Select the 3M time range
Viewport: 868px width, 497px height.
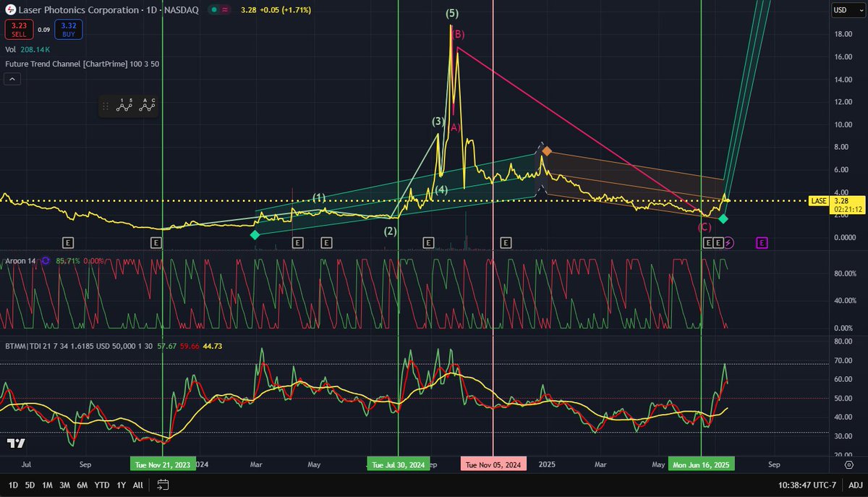(x=65, y=485)
